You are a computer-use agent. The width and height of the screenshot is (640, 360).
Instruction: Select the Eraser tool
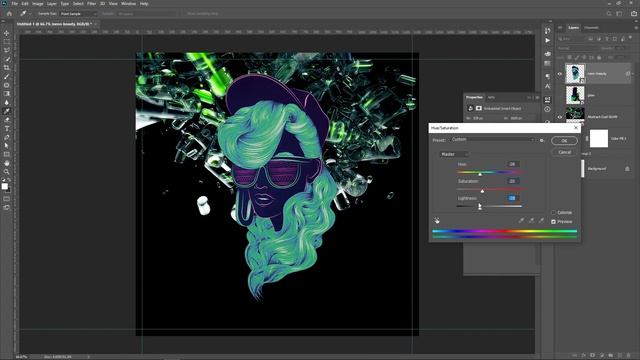7,120
